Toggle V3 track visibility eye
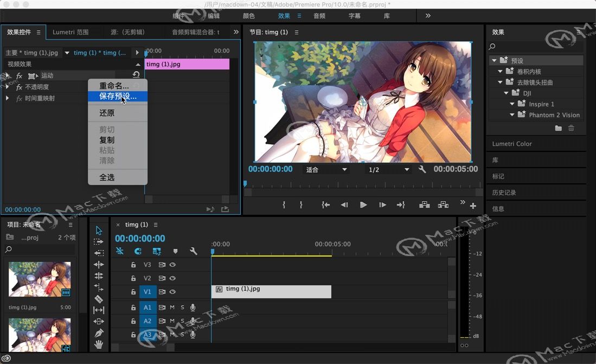This screenshot has height=364, width=596. click(x=172, y=265)
